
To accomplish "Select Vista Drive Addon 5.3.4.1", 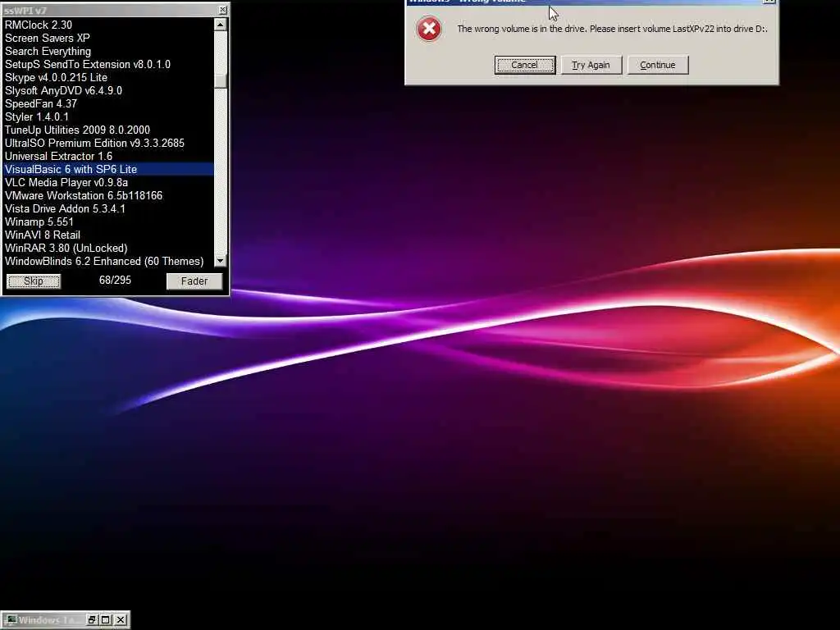I will click(109, 209).
